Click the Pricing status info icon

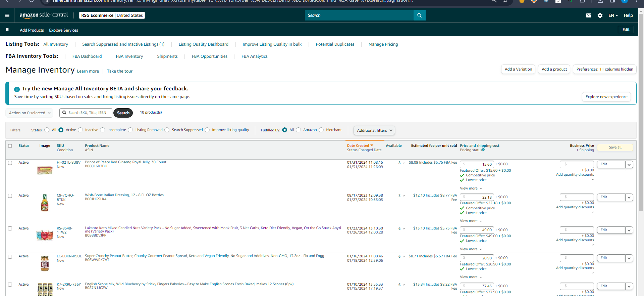coord(483,150)
